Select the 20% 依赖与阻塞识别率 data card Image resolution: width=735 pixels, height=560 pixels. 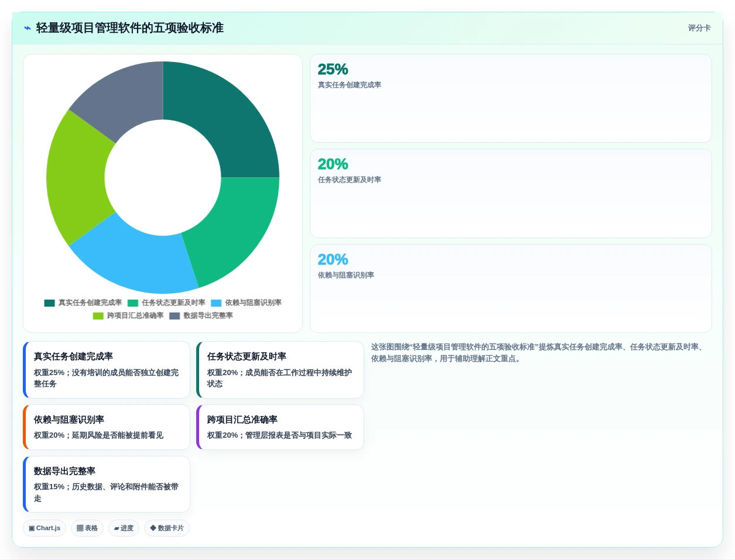point(511,288)
